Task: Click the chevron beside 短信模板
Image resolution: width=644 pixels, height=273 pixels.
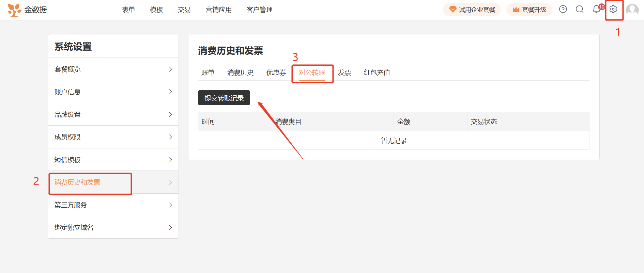Action: tap(171, 160)
